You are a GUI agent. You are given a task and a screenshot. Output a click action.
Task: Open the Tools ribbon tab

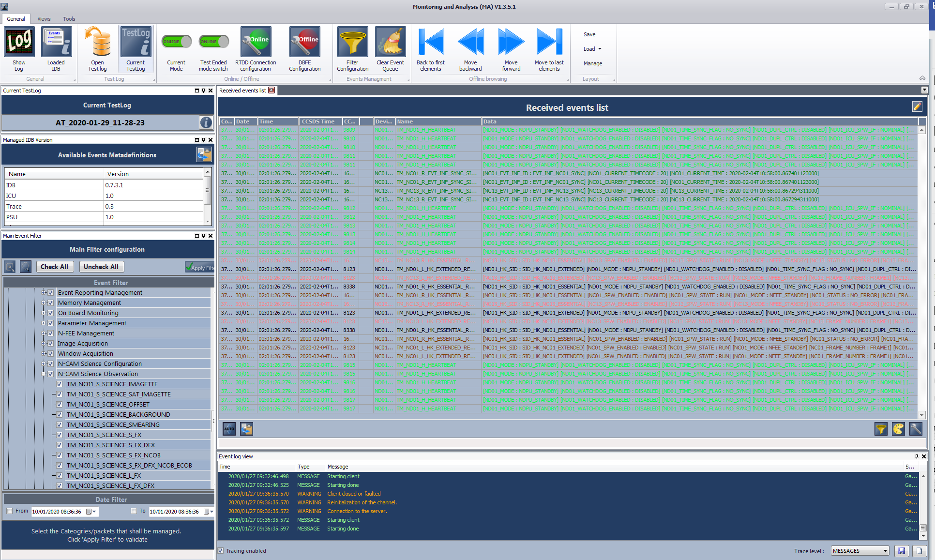(x=69, y=19)
